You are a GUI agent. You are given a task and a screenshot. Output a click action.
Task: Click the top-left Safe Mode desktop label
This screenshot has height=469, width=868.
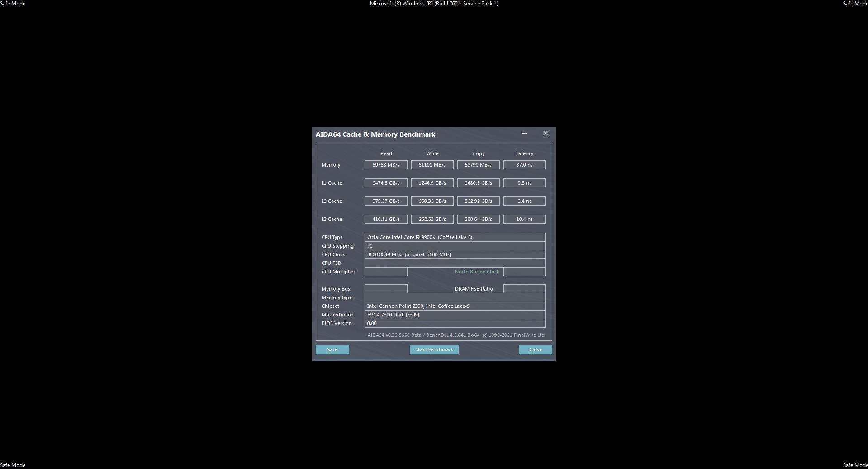click(x=13, y=3)
